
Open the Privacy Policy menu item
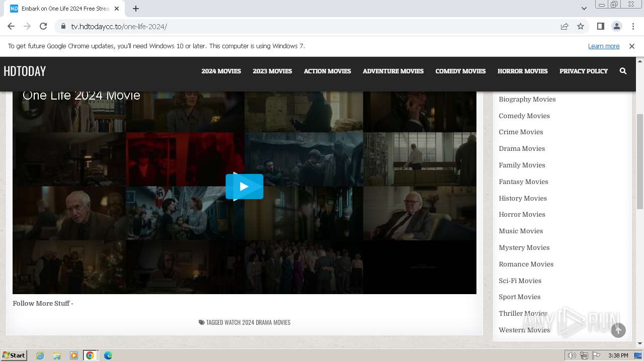coord(584,71)
